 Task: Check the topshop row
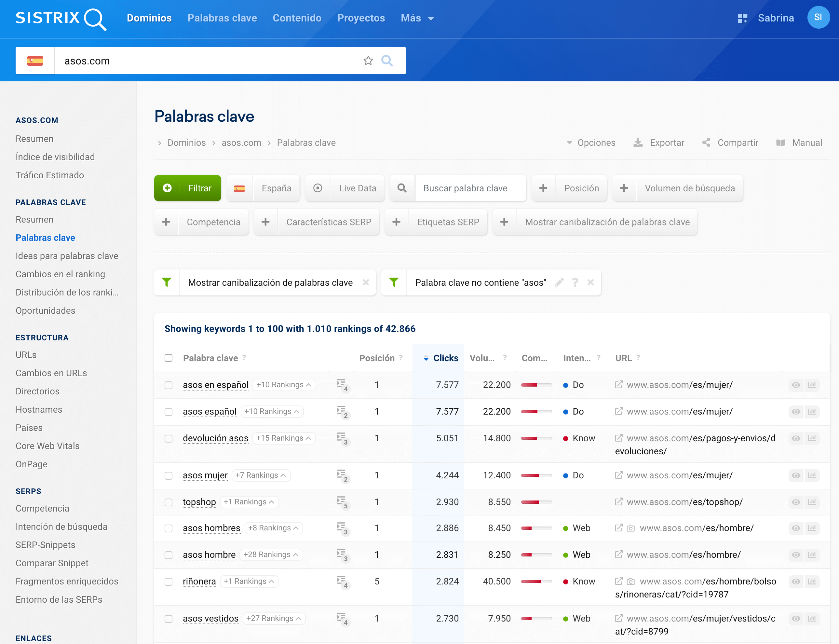click(169, 502)
